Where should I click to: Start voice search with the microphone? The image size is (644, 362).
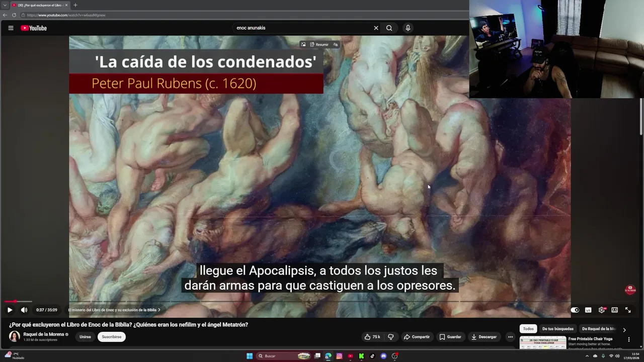[408, 28]
